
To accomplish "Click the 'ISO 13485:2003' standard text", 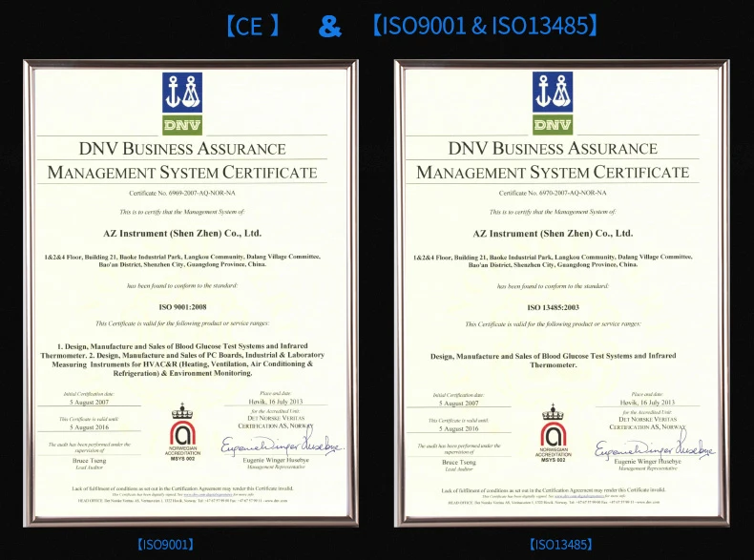I will pyautogui.click(x=553, y=307).
